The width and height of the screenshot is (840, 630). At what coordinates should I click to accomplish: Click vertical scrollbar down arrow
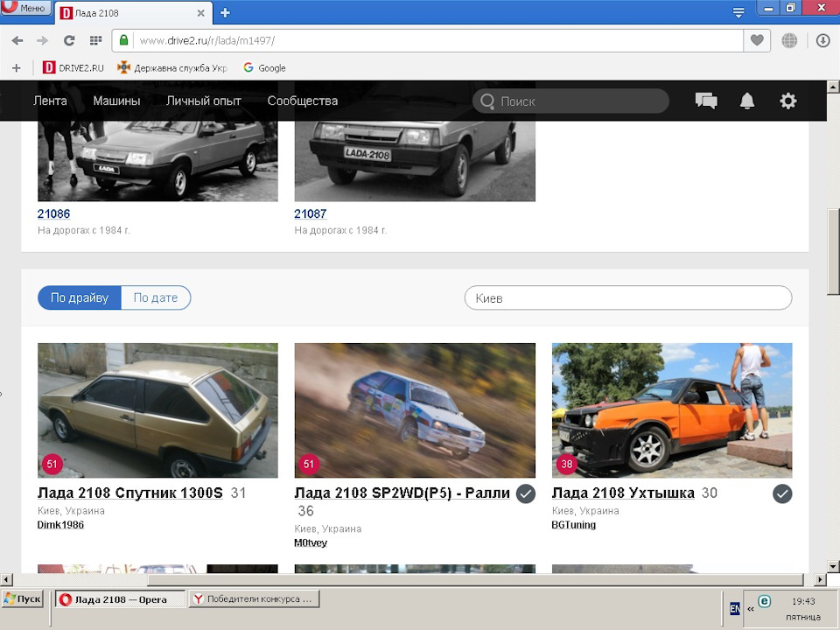point(833,566)
